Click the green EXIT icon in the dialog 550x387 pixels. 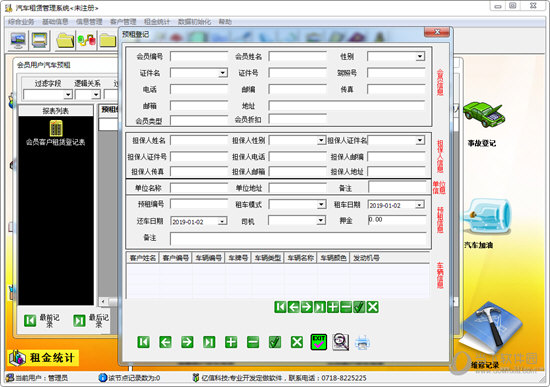pos(318,342)
